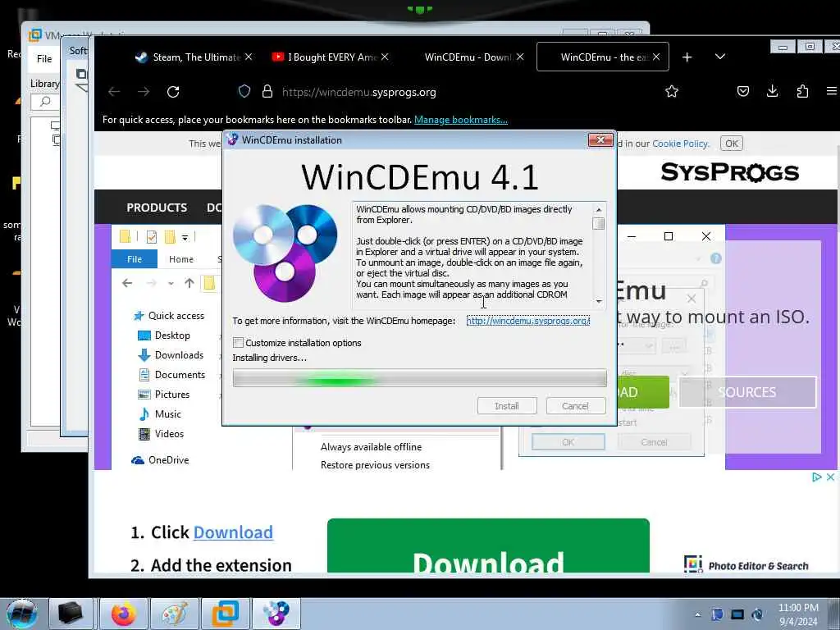
Task: Close the Steam tab
Action: (x=249, y=57)
